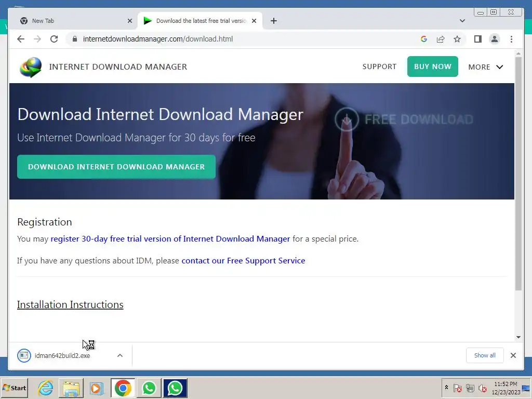Close the downloads bar

tap(513, 355)
